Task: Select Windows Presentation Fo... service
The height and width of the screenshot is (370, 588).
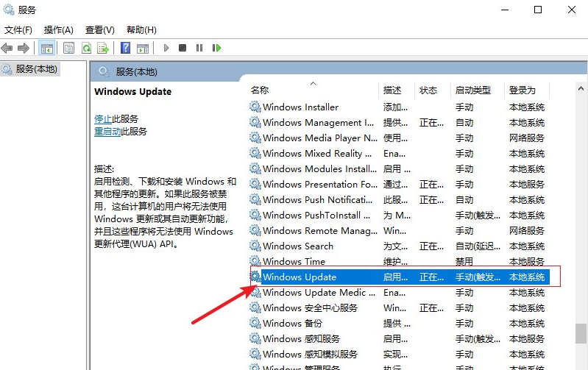Action: click(x=399, y=185)
